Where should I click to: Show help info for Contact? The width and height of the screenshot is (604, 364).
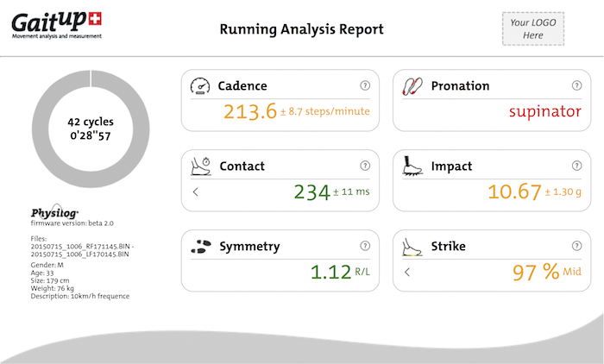[364, 166]
